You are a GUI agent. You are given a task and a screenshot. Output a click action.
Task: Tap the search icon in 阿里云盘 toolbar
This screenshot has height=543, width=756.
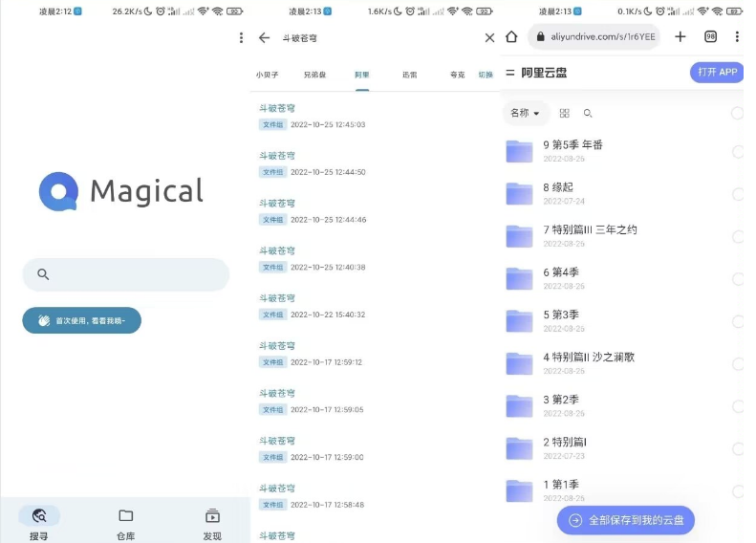(x=587, y=114)
